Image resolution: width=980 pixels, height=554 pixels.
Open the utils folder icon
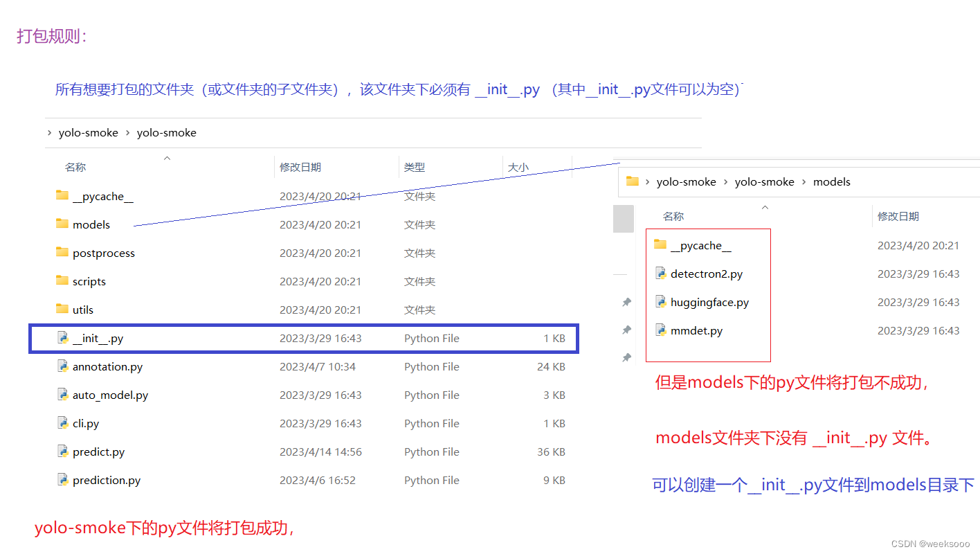point(62,309)
